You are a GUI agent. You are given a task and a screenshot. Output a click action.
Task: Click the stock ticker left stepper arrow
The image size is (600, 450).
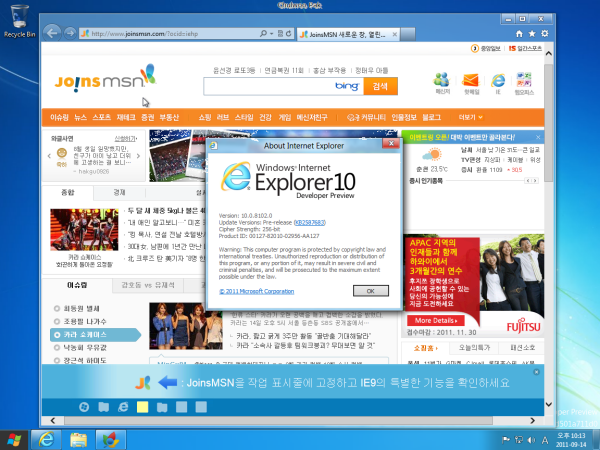tap(528, 181)
